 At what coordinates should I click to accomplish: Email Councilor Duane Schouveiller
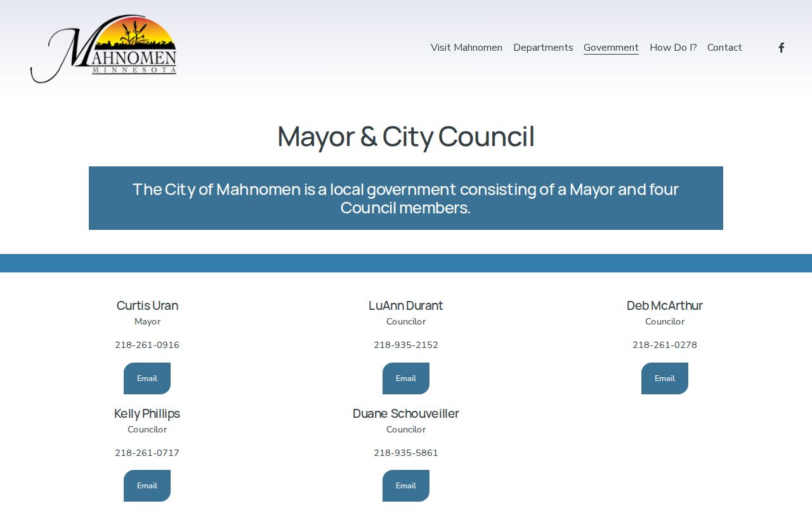[x=406, y=486]
